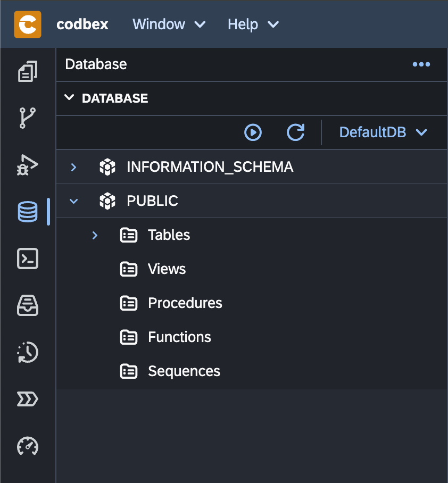Refresh the database tree

296,132
